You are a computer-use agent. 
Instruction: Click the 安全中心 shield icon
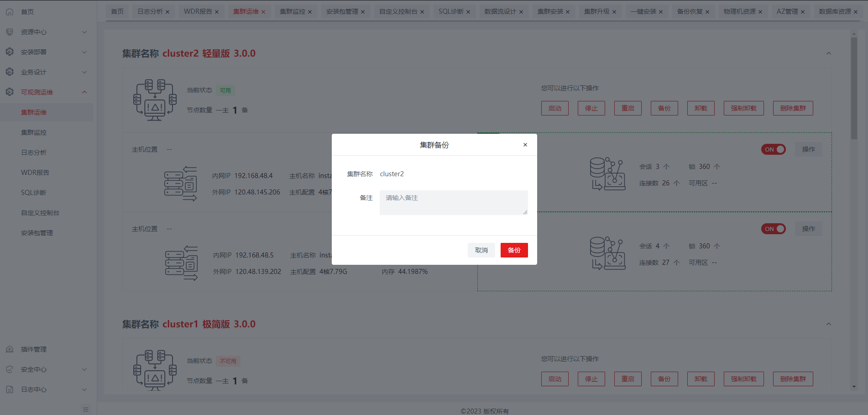coord(10,369)
